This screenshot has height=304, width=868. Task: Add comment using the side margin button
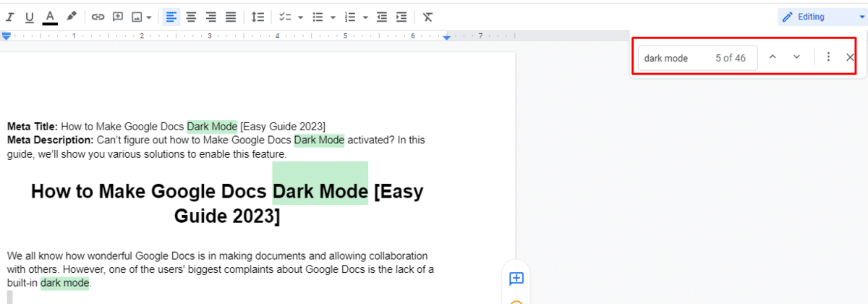[516, 279]
